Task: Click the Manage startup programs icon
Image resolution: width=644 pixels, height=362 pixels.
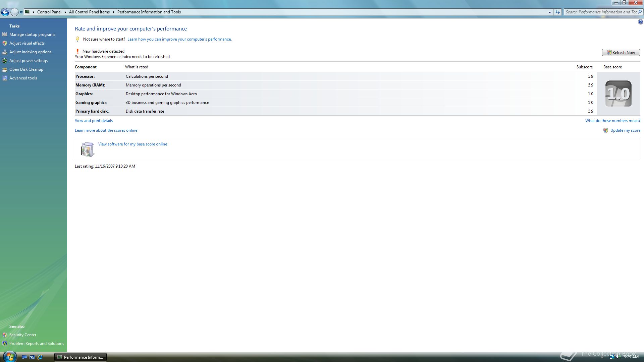Action: (x=5, y=35)
